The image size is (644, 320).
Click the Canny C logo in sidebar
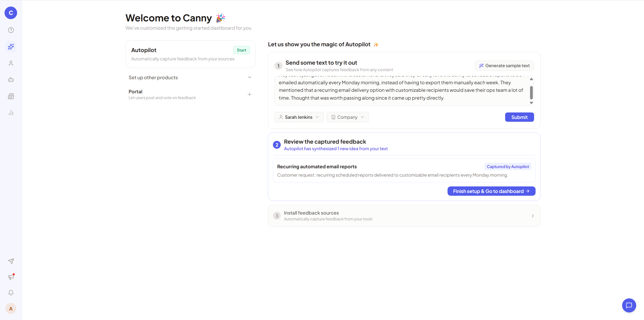[11, 13]
